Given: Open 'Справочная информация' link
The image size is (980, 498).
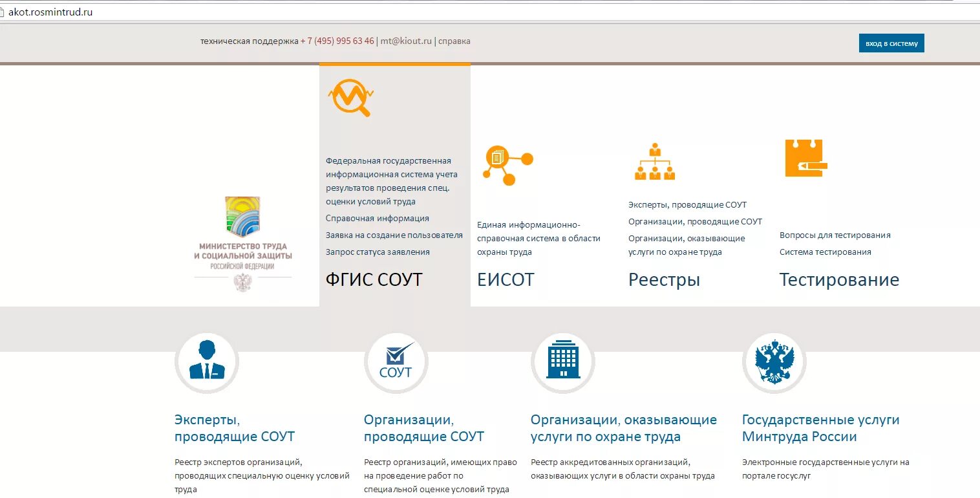Looking at the screenshot, I should [x=378, y=219].
